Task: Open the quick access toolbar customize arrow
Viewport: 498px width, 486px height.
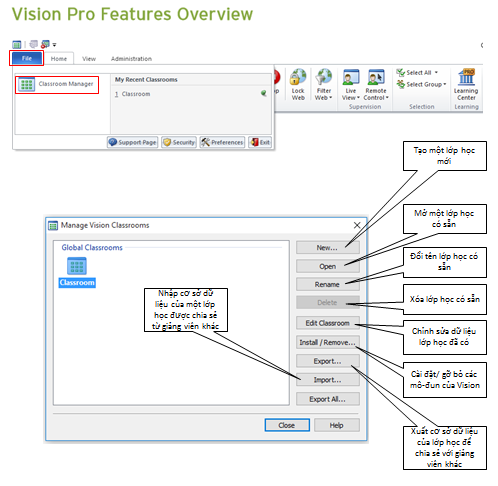Action: pyautogui.click(x=54, y=44)
